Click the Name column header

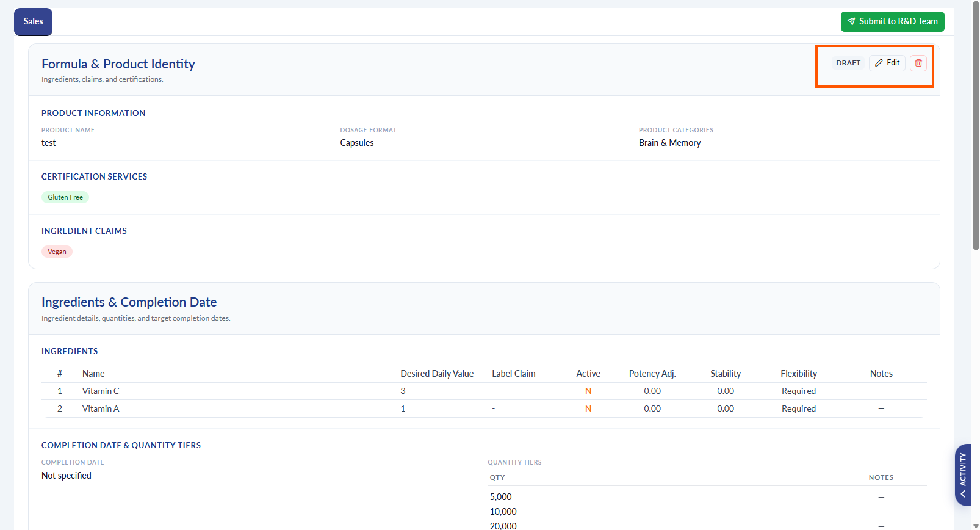pyautogui.click(x=93, y=374)
